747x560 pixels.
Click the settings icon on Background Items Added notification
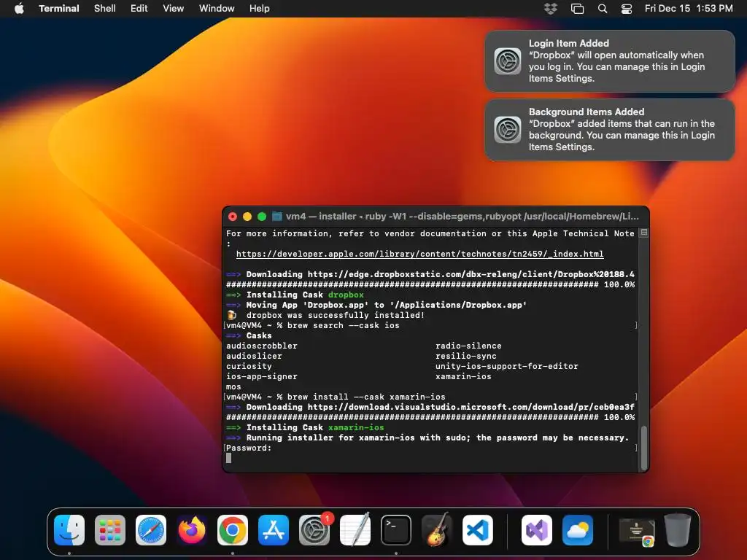click(x=508, y=130)
